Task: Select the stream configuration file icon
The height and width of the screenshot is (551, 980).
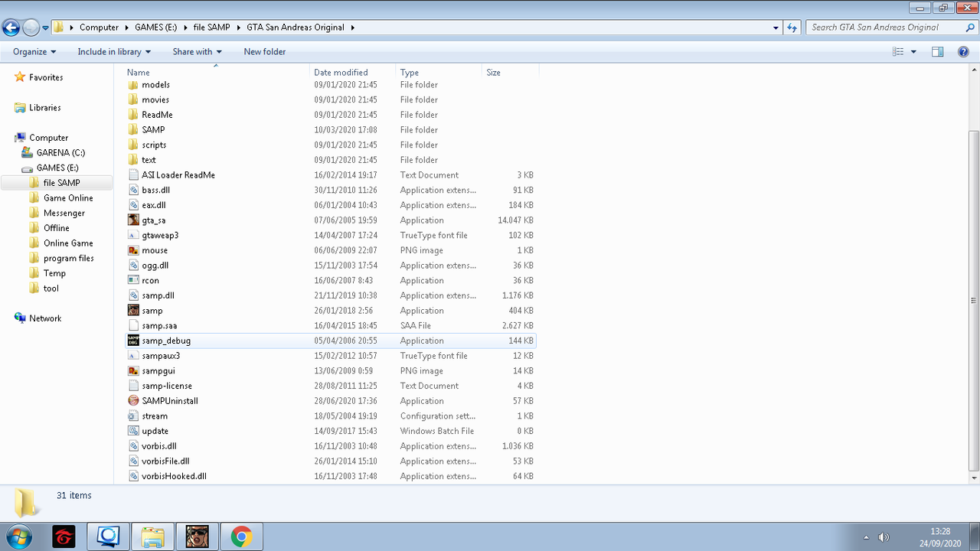Action: (x=133, y=416)
